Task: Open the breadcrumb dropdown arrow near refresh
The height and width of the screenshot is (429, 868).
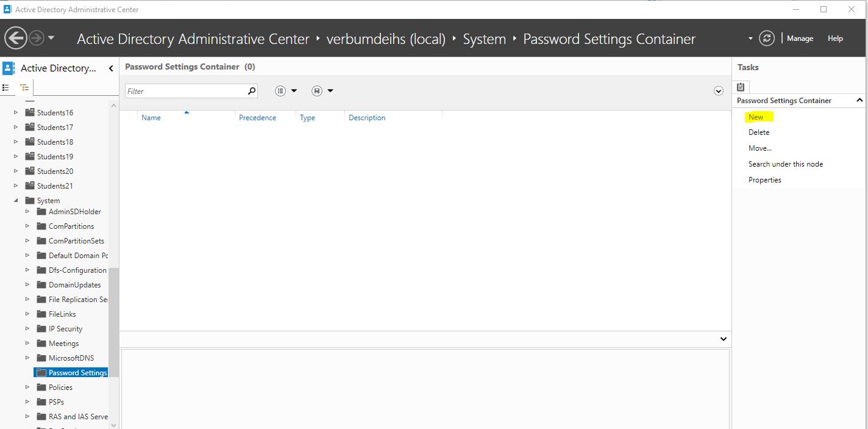Action: coord(751,38)
